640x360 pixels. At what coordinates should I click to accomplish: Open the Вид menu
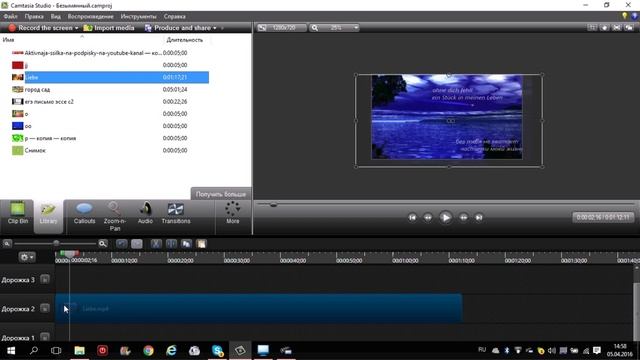(x=56, y=16)
